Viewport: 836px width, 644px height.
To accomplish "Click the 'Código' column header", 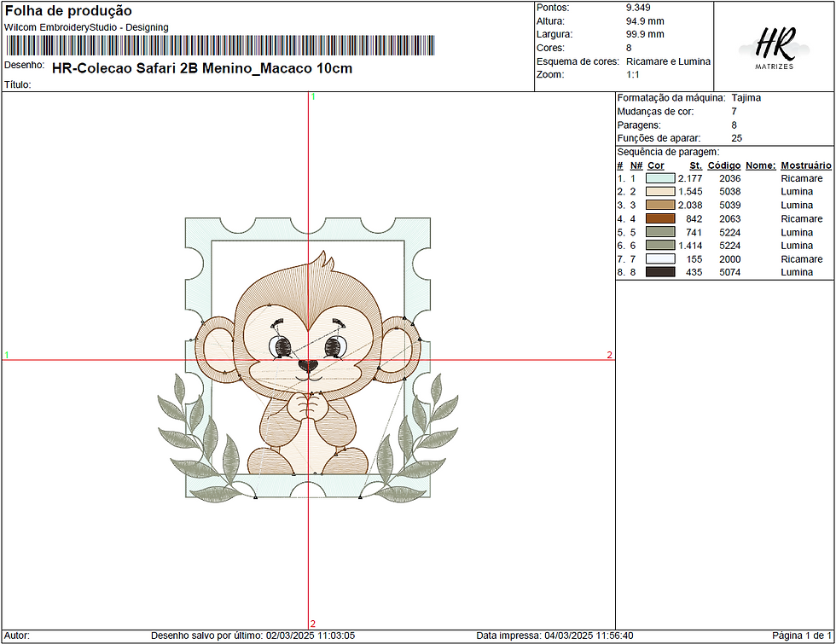I will tap(724, 165).
